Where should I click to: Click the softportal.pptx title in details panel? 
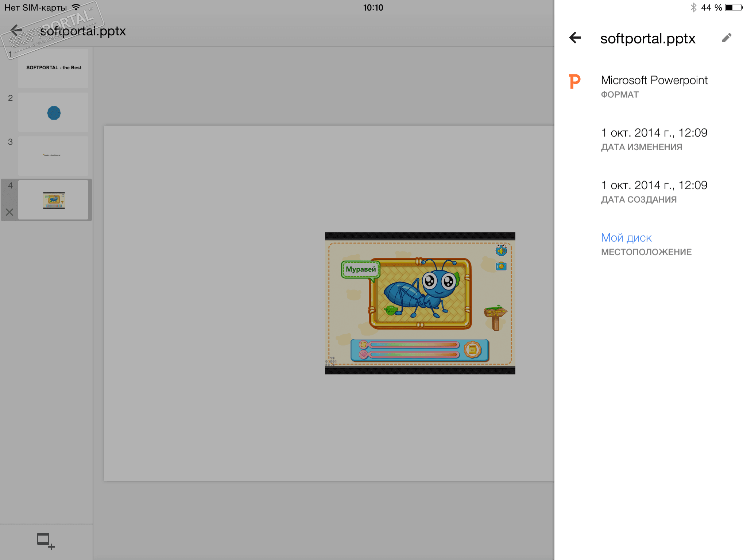pos(648,38)
